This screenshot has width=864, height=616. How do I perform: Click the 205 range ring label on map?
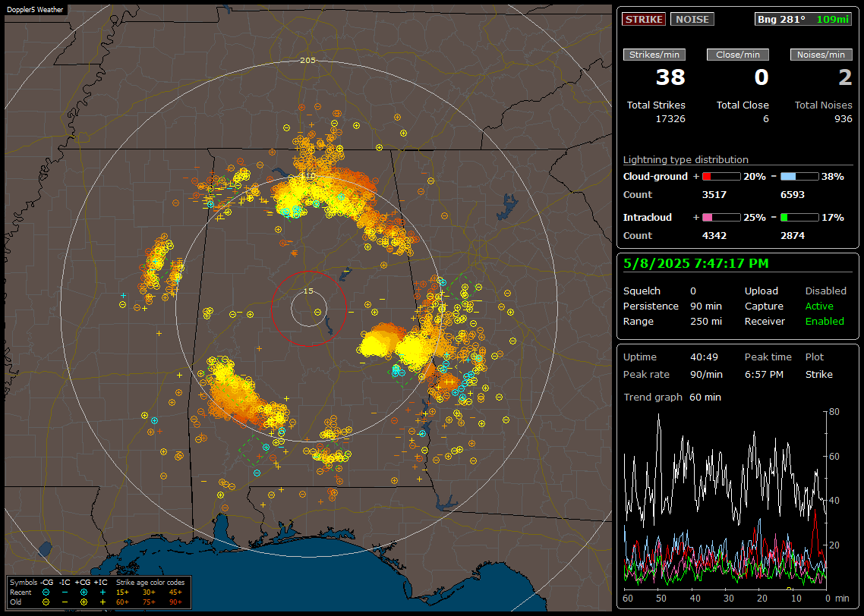(x=307, y=61)
